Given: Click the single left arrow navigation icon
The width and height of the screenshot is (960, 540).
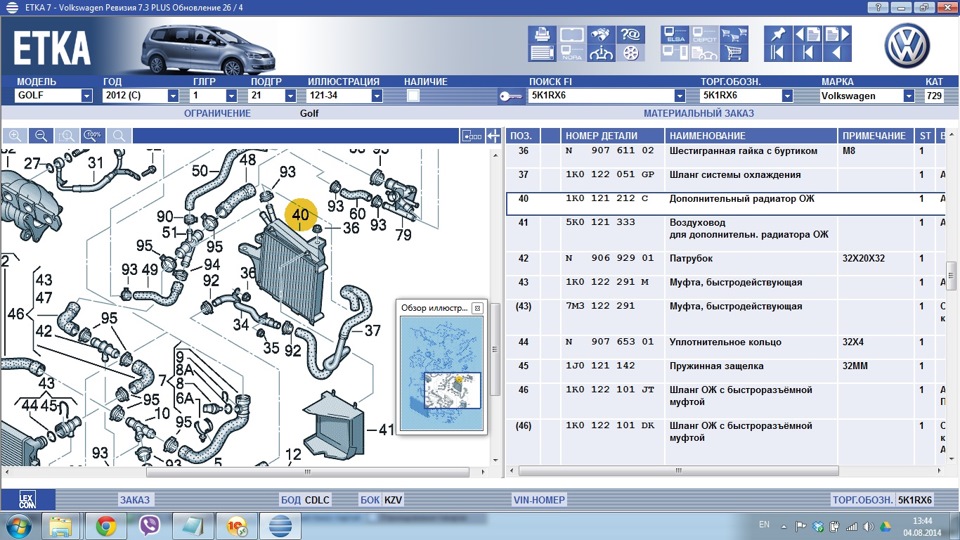Looking at the screenshot, I should (x=837, y=53).
